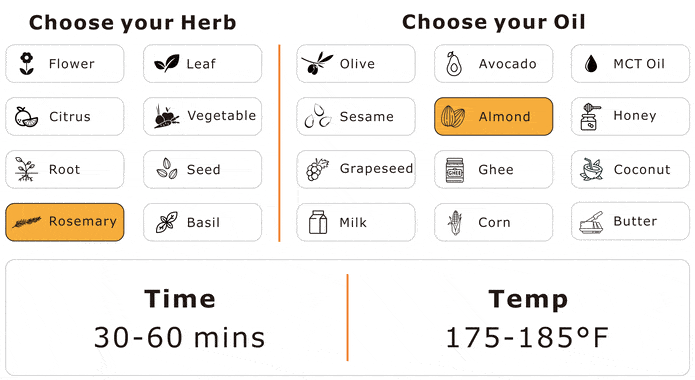Click the grape bunch icon for Grapeseed

(x=317, y=169)
